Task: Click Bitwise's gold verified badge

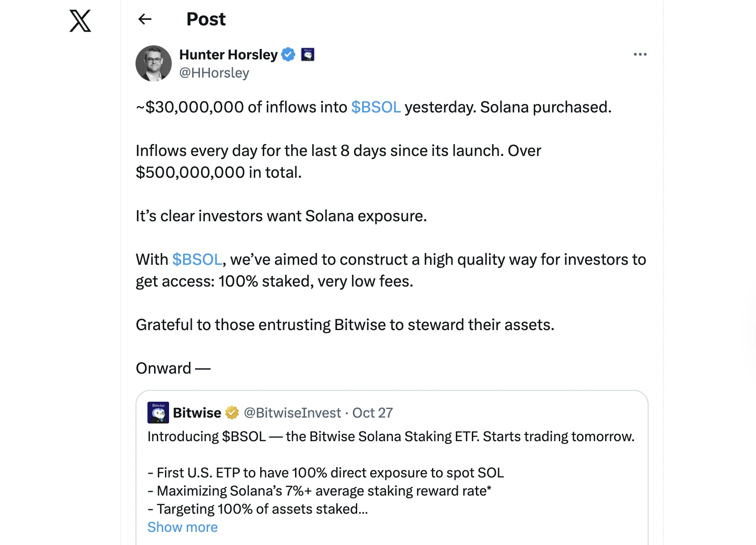Action: (x=232, y=413)
